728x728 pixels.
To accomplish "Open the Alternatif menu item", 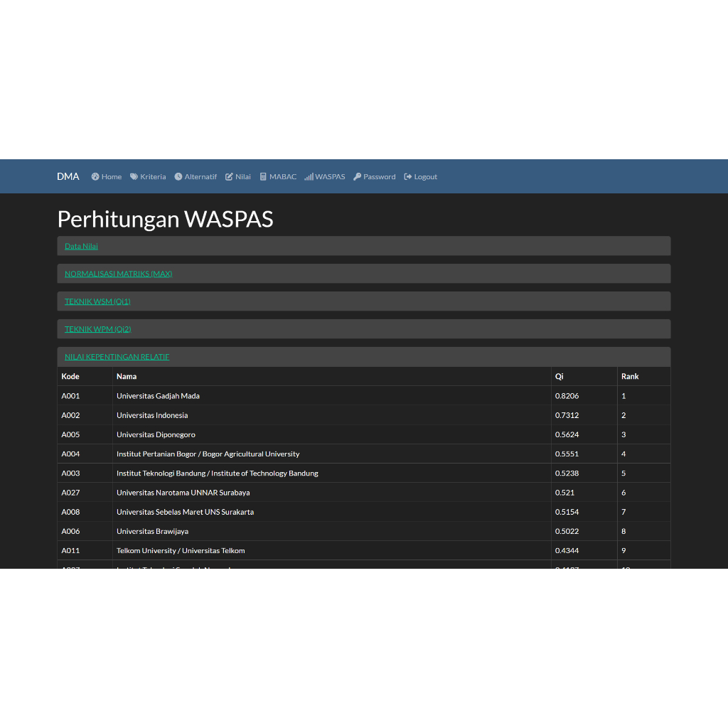I will 196,176.
